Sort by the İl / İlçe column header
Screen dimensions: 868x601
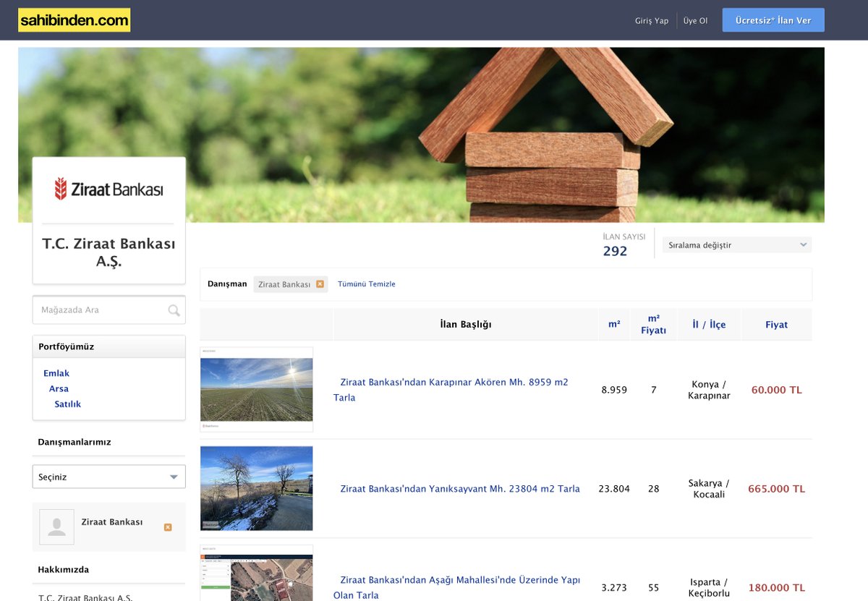pyautogui.click(x=709, y=324)
